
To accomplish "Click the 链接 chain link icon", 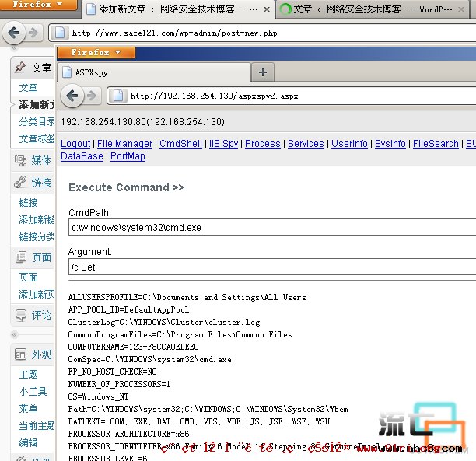I will click(21, 183).
